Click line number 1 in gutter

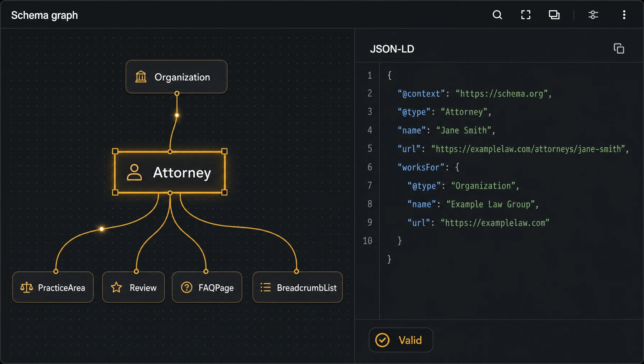coord(369,75)
